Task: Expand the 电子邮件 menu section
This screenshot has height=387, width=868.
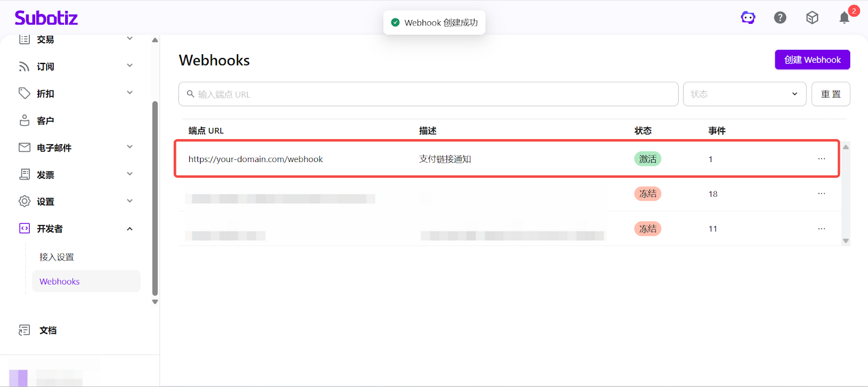Action: point(130,147)
